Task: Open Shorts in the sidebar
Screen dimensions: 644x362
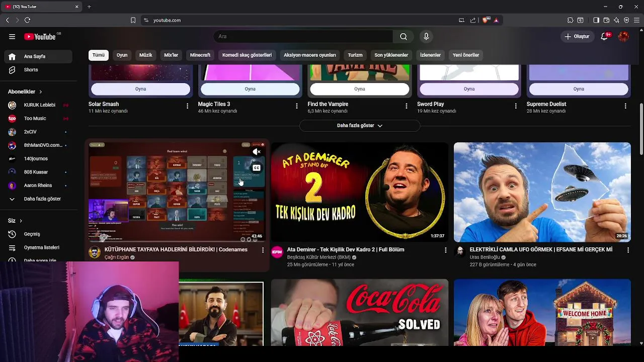Action: pos(38,70)
